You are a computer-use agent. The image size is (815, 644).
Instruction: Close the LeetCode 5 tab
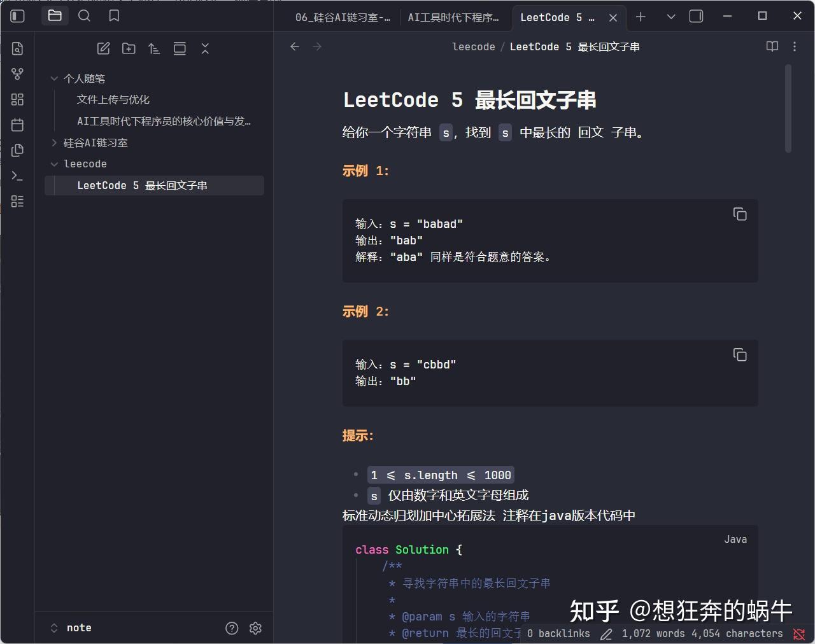point(613,18)
